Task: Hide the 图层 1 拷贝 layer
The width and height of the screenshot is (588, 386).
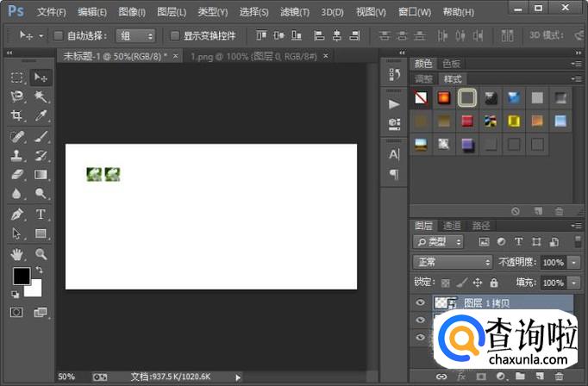Action: click(x=421, y=302)
